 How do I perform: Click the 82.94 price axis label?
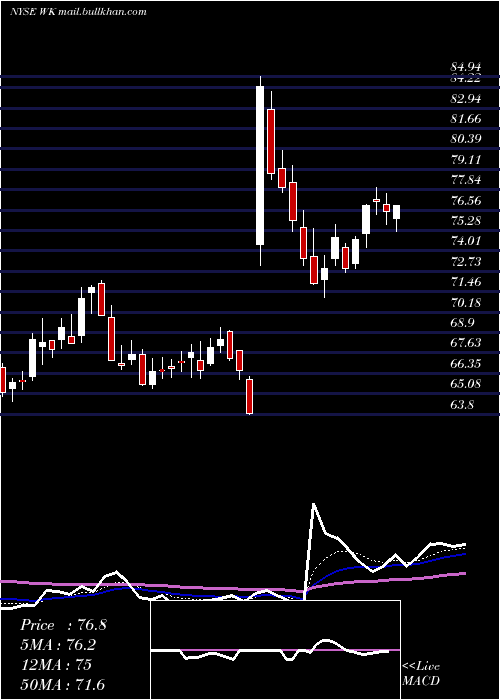pyautogui.click(x=466, y=99)
